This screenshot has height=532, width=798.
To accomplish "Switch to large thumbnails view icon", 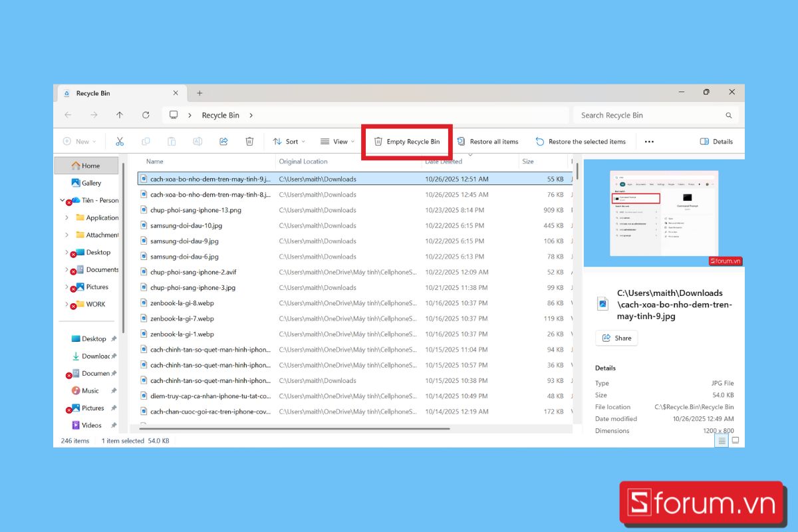I will pyautogui.click(x=735, y=440).
